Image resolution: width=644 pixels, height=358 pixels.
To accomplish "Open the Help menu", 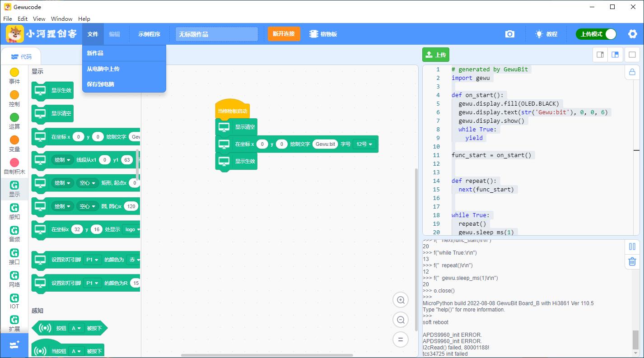I will [x=84, y=19].
